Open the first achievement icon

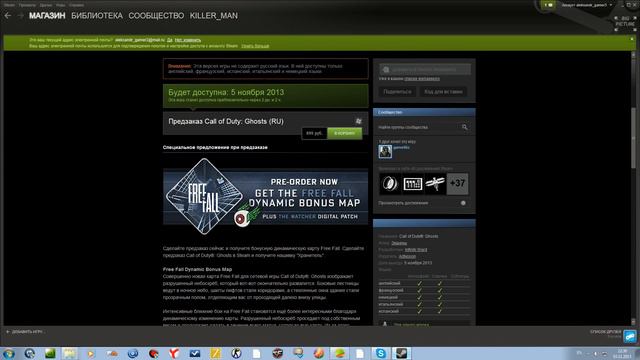(390, 184)
